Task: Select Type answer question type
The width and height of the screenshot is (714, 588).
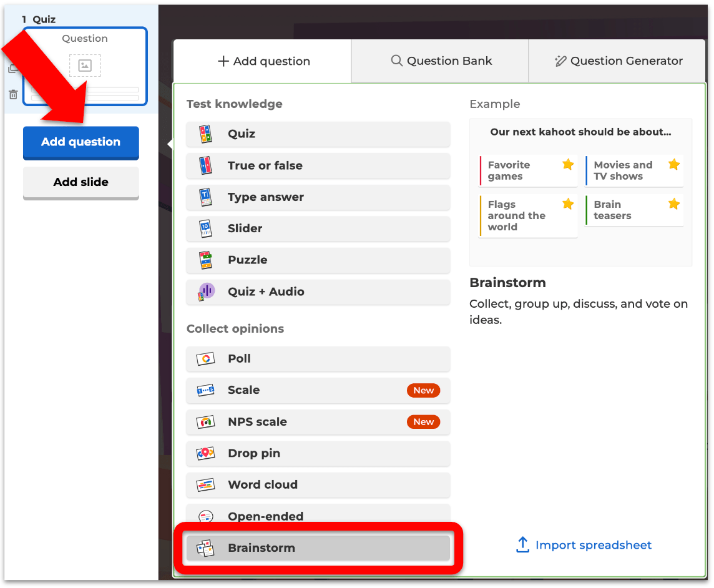Action: pyautogui.click(x=318, y=197)
